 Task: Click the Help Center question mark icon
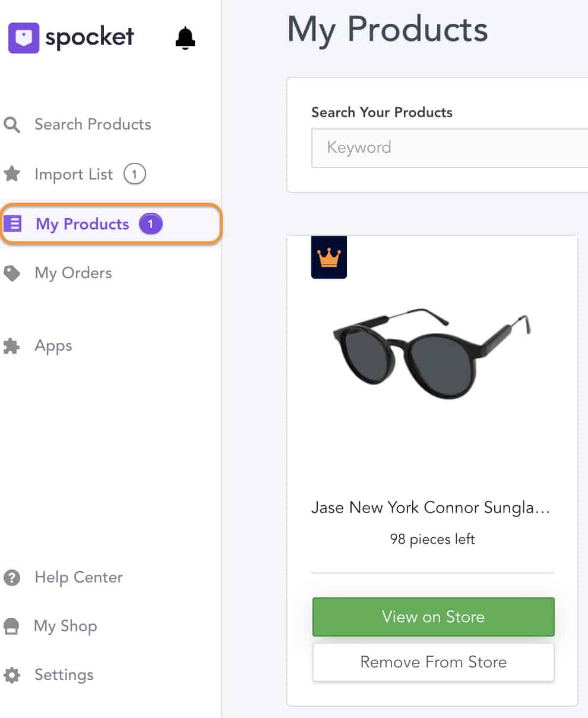pyautogui.click(x=12, y=577)
